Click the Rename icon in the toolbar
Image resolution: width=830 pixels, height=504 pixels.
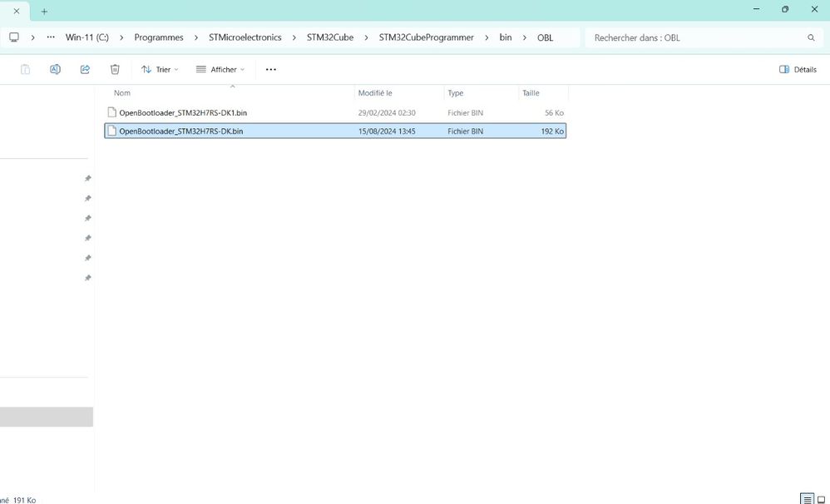[x=55, y=69]
